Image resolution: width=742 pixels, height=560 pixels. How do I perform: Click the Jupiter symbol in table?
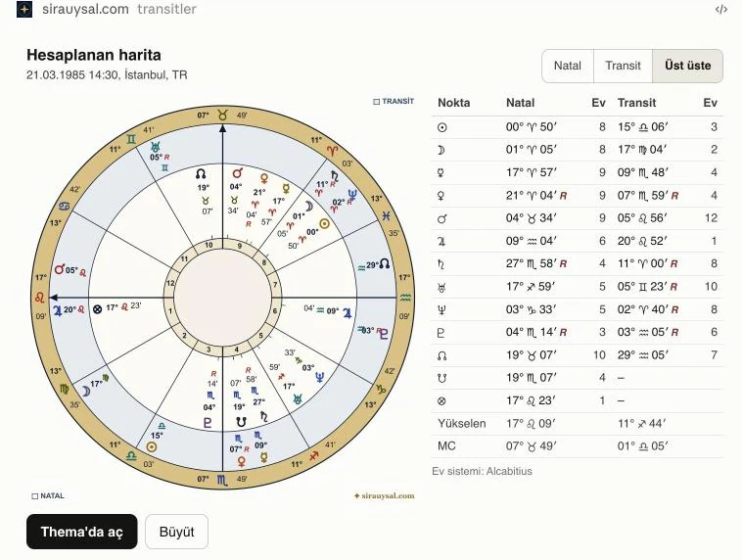coord(441,242)
